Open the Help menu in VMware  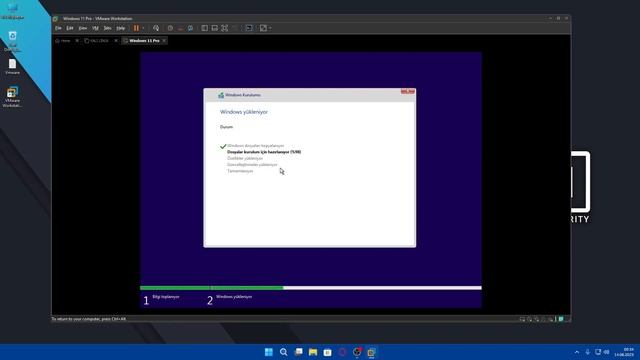(x=121, y=28)
